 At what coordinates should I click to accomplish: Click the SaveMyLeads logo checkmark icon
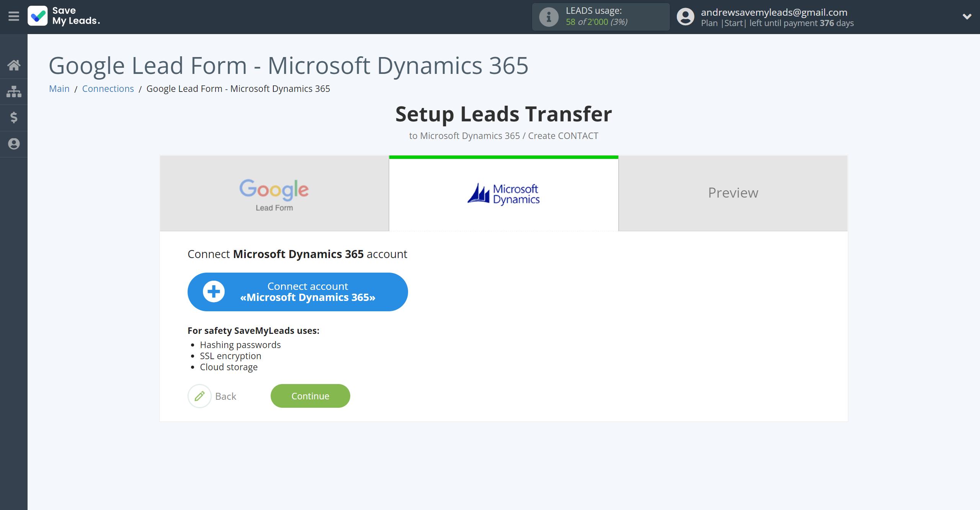[x=38, y=16]
